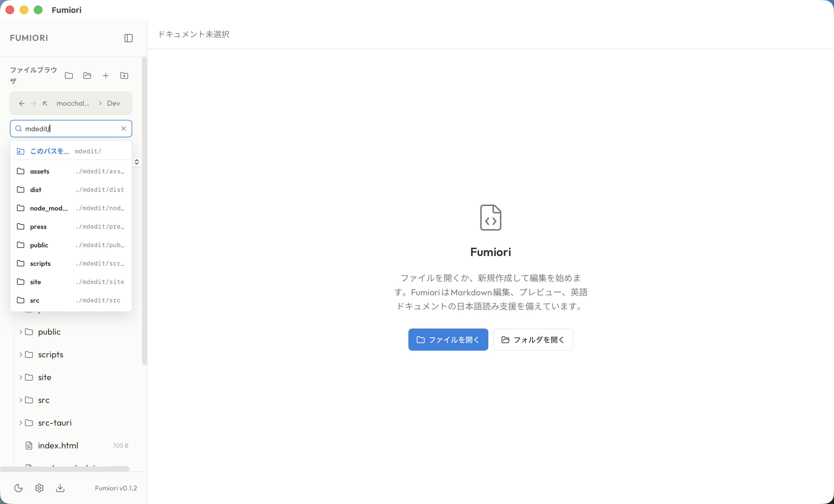The image size is (834, 504).
Task: Create a new file with the plus icon
Action: [105, 75]
